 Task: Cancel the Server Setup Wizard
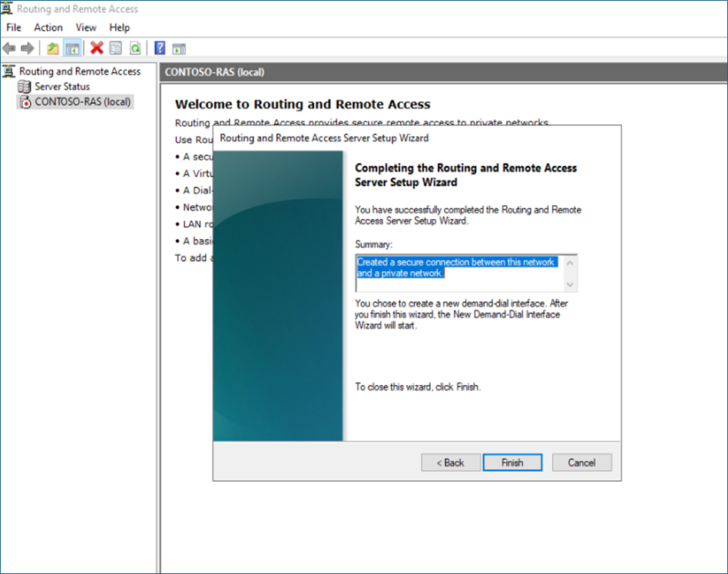point(581,463)
